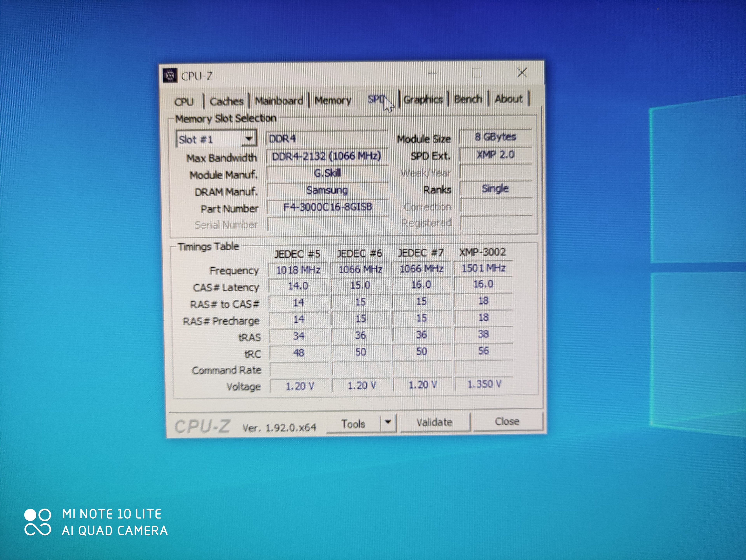Viewport: 746px width, 560px height.
Task: Select the XMP-3002 frequency cell 1501 MHz
Action: click(483, 268)
